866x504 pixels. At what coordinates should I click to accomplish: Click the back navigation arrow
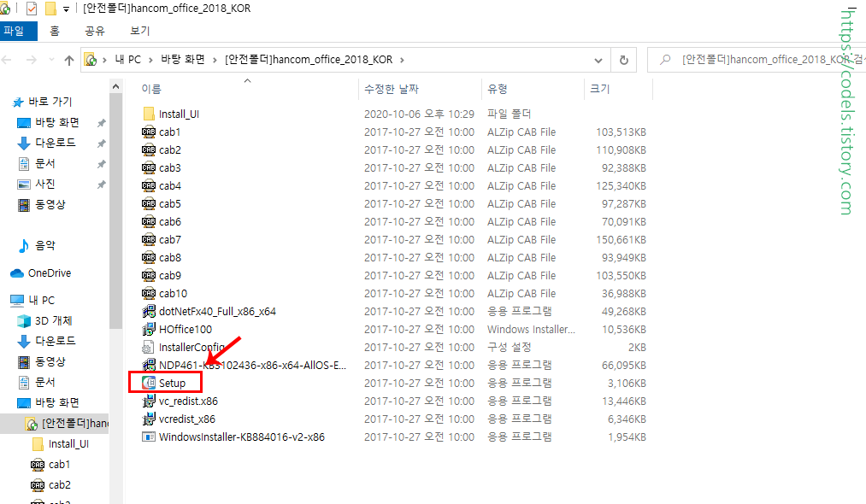click(7, 60)
